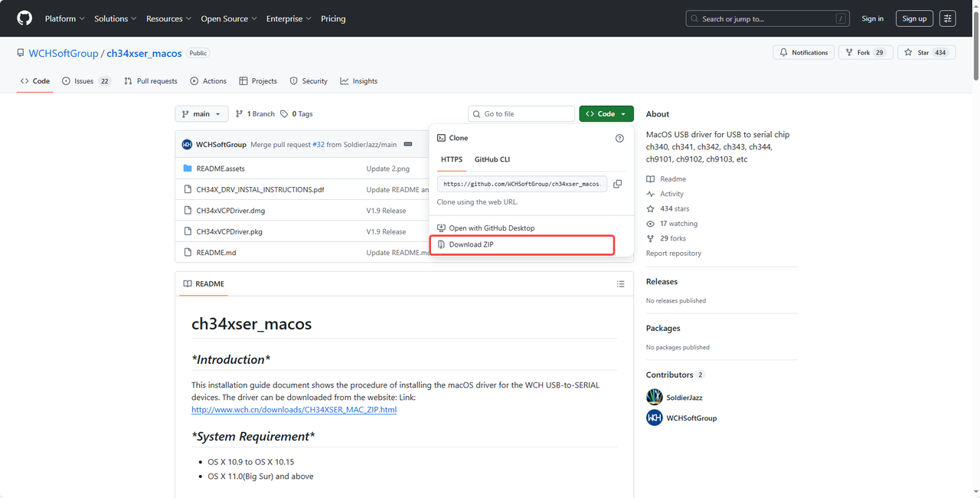Click the GitHub logo icon

(24, 18)
